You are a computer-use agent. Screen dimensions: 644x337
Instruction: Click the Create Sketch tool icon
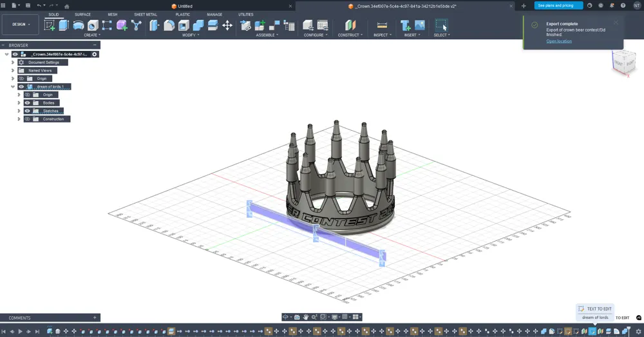pos(50,26)
